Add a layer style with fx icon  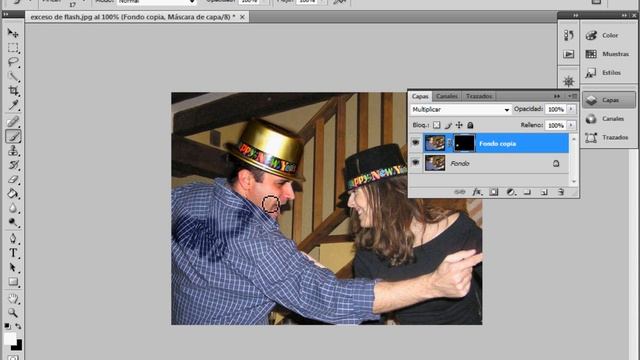477,192
